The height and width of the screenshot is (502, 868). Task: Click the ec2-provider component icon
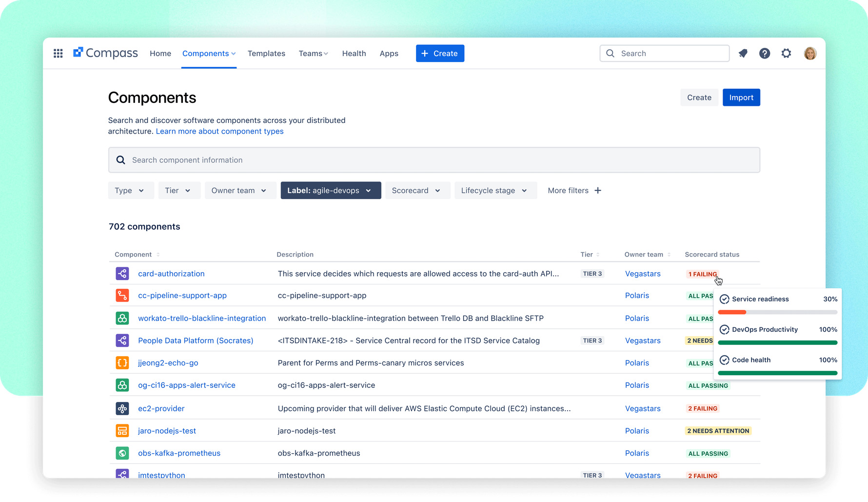click(122, 408)
